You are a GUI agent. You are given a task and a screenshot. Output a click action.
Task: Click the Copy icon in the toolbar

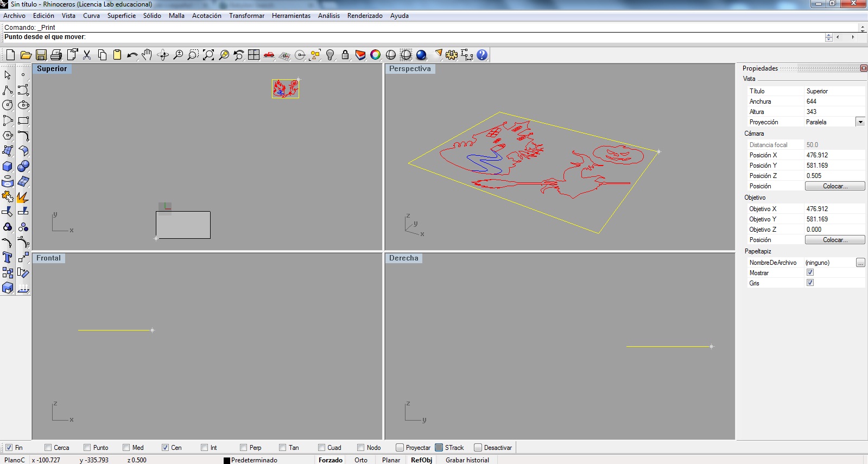[x=102, y=55]
